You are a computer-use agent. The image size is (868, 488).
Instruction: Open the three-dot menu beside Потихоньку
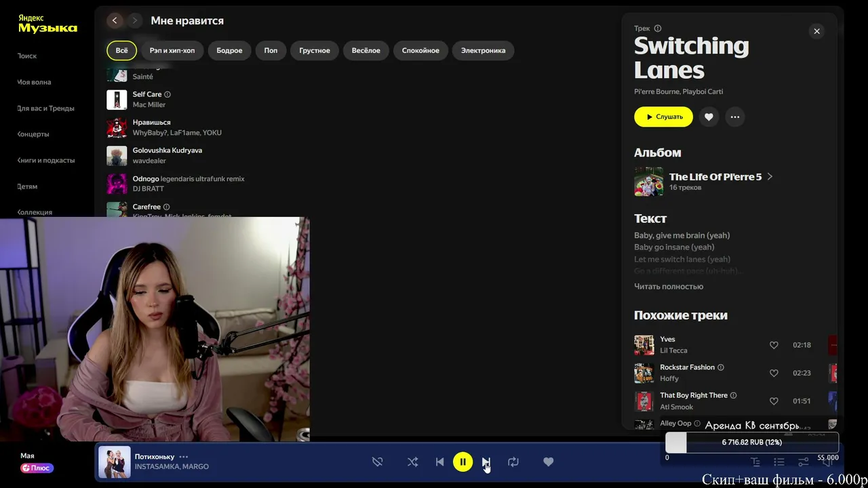coord(183,457)
